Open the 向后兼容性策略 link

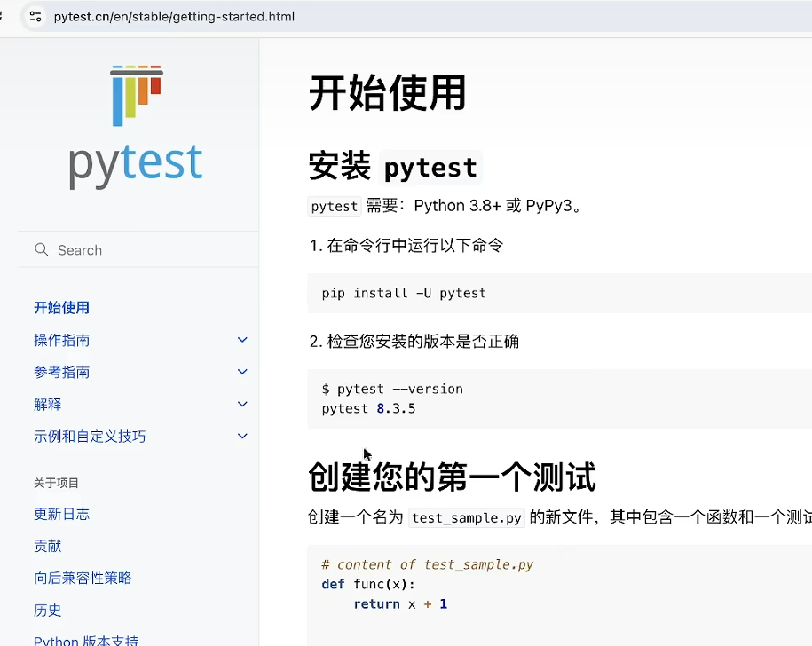click(83, 579)
